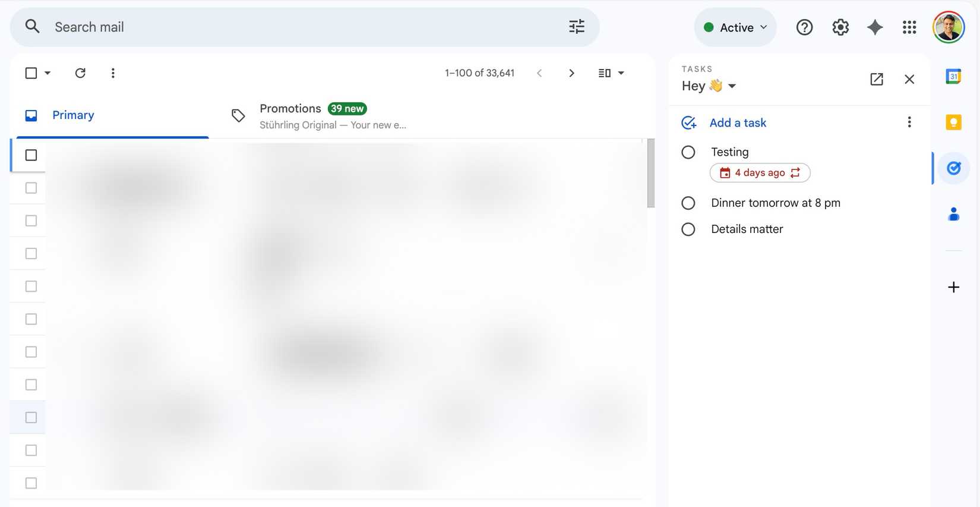Screen dimensions: 980x507
Task: Mark the Details matter task complete
Action: click(x=688, y=229)
